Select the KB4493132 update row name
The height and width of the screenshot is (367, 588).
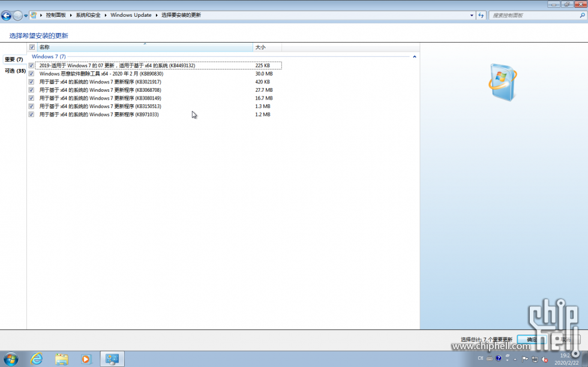click(x=117, y=65)
